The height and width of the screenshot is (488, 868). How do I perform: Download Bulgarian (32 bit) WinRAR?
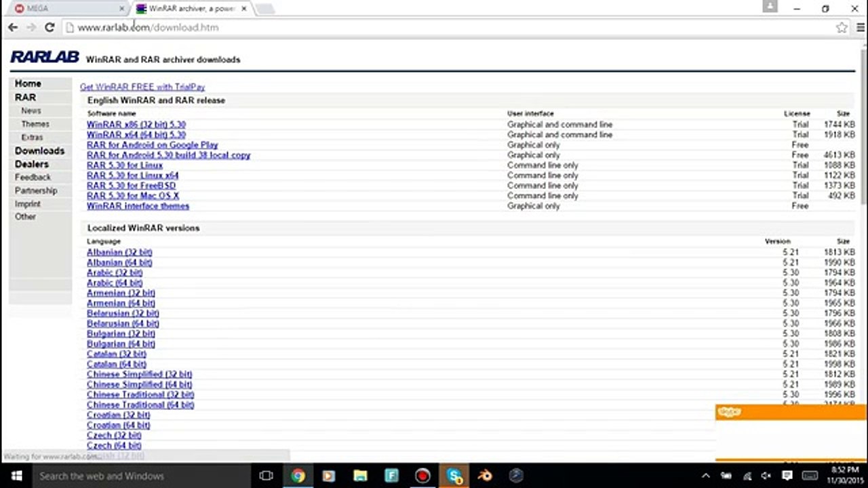(121, 333)
